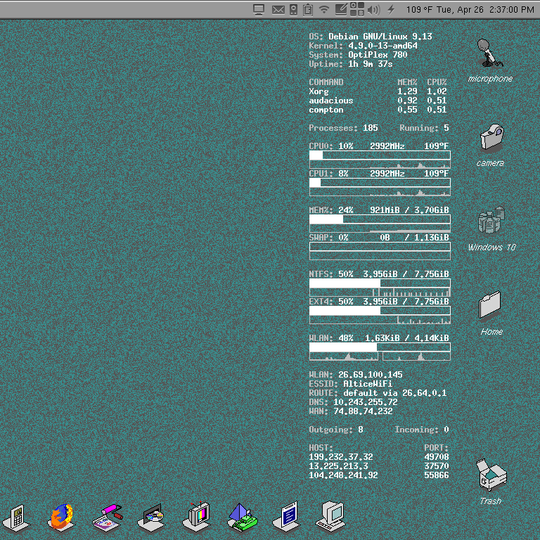The width and height of the screenshot is (540, 540).
Task: Launch the computer terminal dock icon
Action: point(330,517)
